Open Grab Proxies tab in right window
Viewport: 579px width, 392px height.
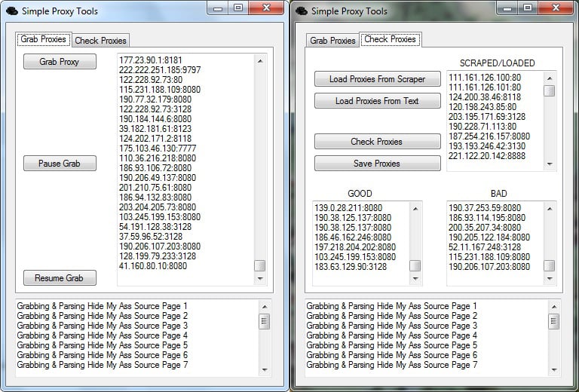(x=332, y=41)
